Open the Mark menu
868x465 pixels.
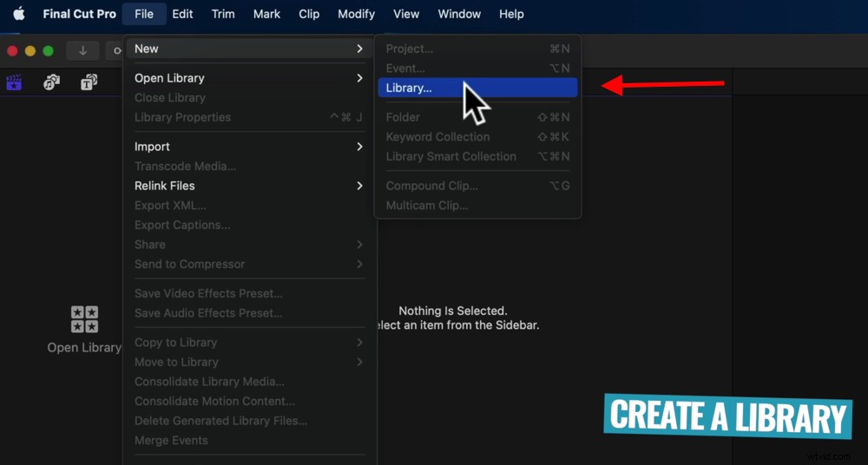pos(266,14)
